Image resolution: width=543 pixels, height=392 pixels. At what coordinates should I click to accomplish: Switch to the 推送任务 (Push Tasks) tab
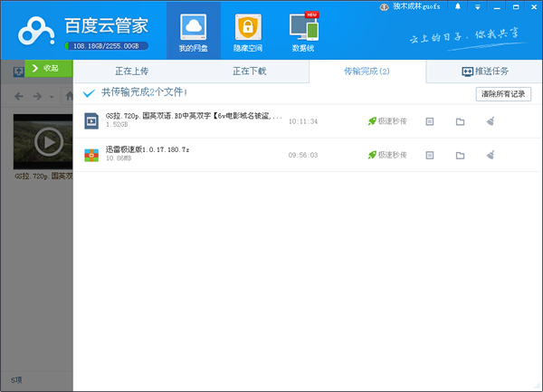point(484,70)
